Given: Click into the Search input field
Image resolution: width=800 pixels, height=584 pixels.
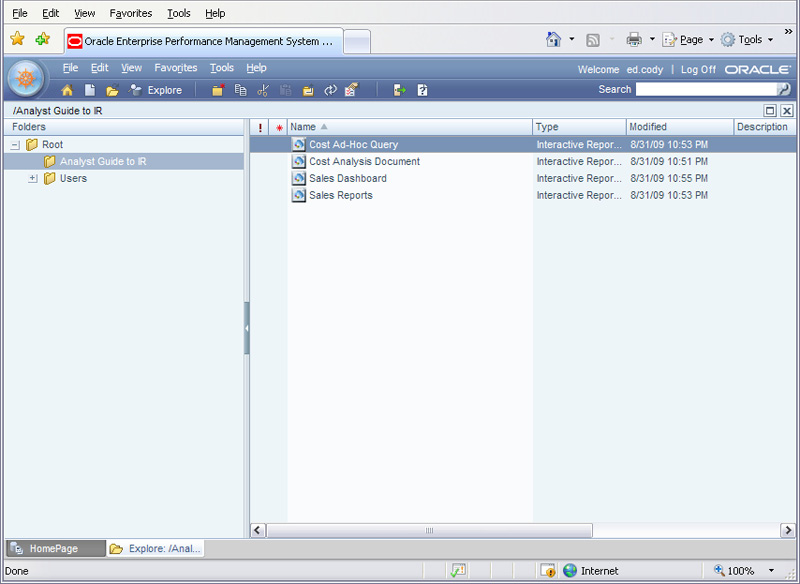Looking at the screenshot, I should click(706, 89).
